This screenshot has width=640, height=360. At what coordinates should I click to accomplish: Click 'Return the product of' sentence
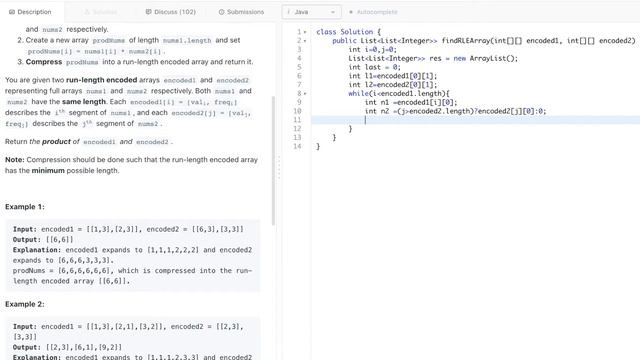89,142
